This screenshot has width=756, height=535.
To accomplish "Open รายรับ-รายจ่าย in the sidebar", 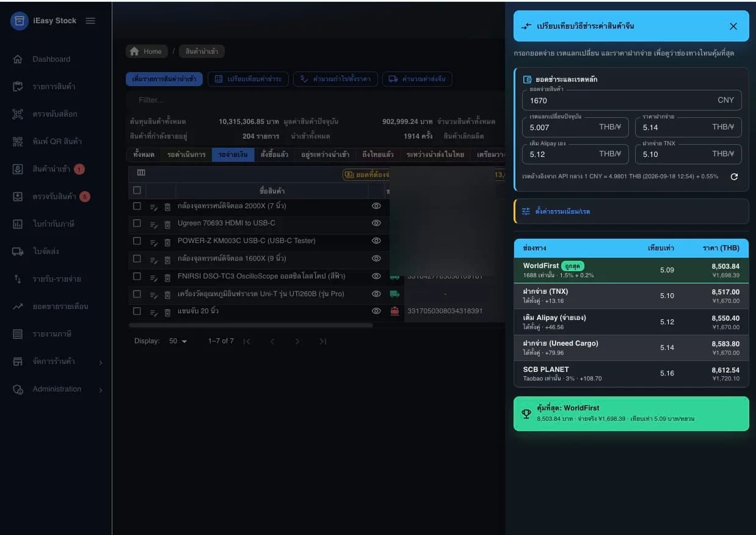I will 56,279.
